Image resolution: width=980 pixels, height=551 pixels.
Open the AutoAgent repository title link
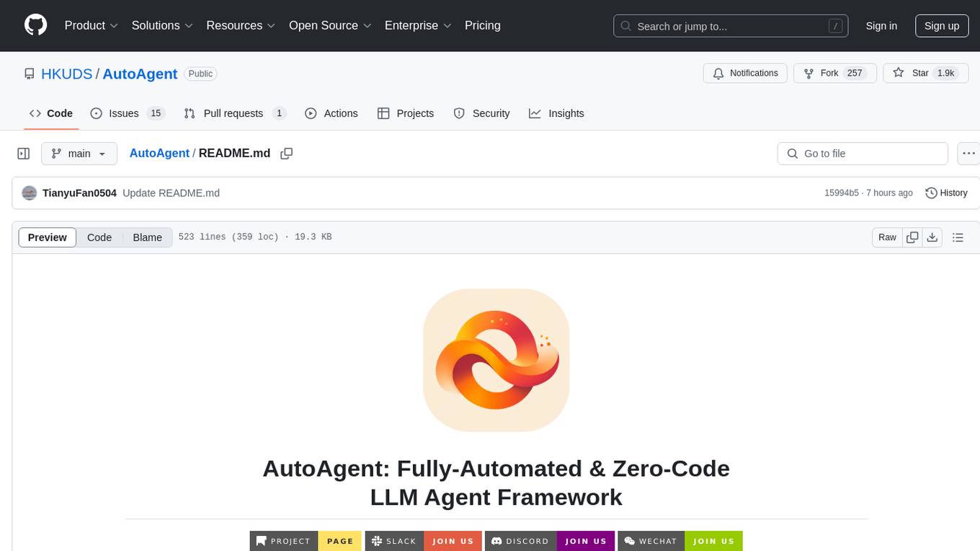140,74
